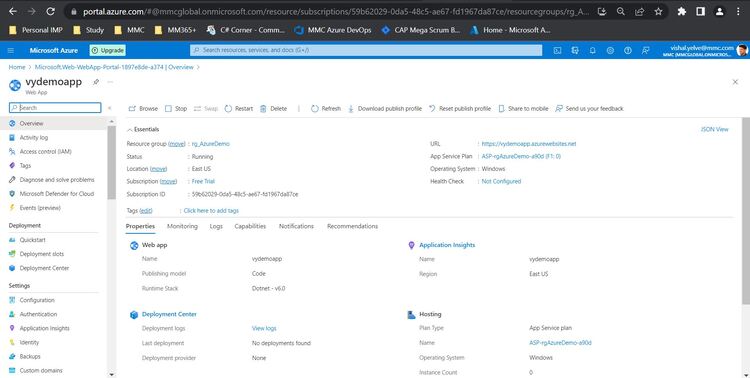Open Application Insights in sidebar
750x378 pixels.
[44, 328]
